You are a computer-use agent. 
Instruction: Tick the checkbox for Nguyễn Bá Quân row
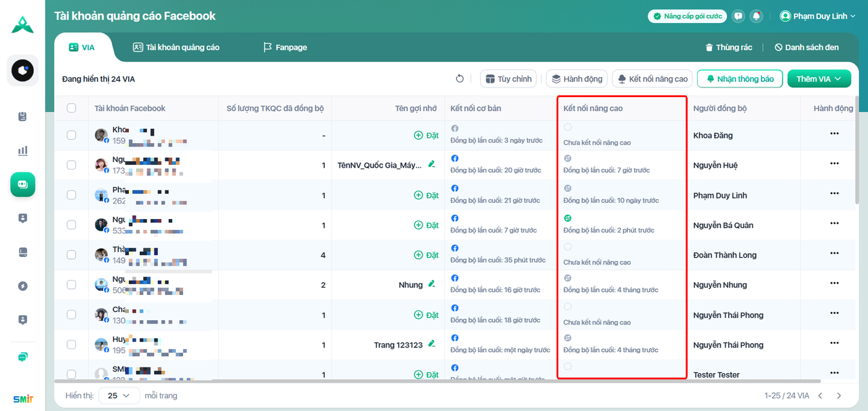[x=71, y=225]
